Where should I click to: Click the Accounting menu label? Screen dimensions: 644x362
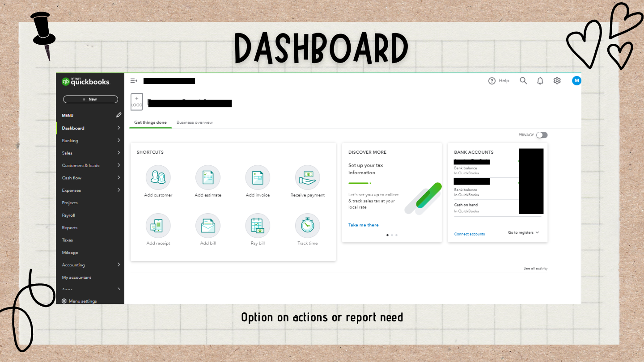(x=73, y=265)
